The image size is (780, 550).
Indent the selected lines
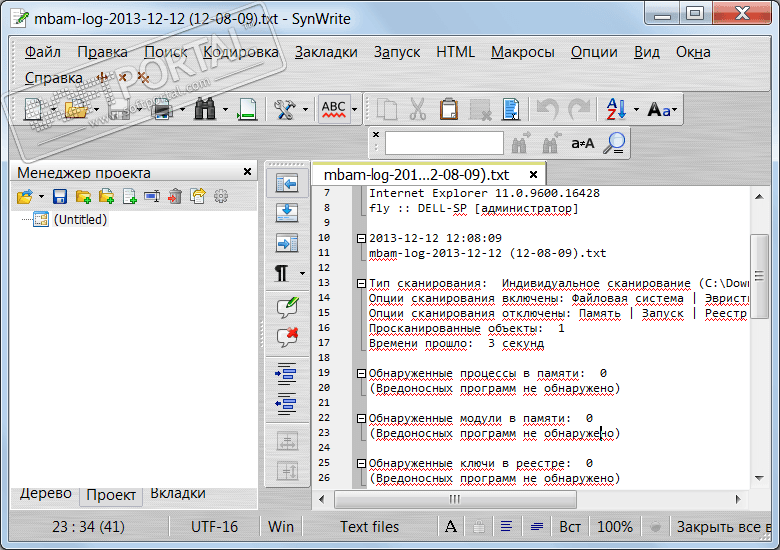pos(286,373)
